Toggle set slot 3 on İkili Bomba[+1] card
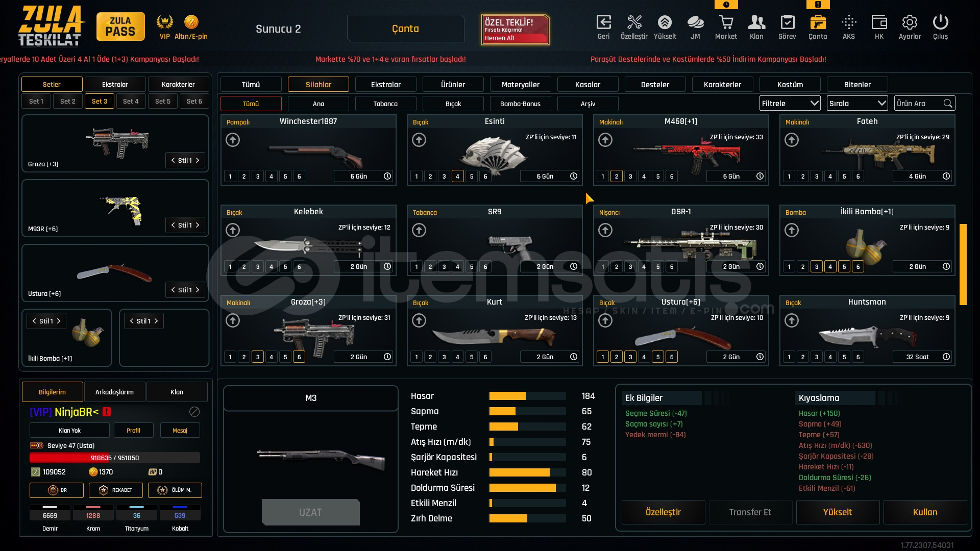 [x=817, y=266]
